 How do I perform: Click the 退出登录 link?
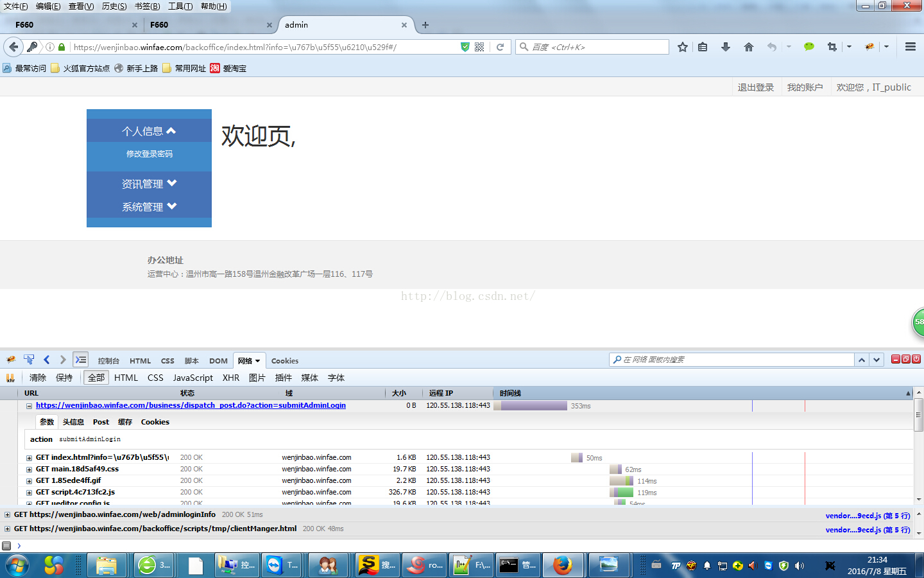tap(755, 87)
